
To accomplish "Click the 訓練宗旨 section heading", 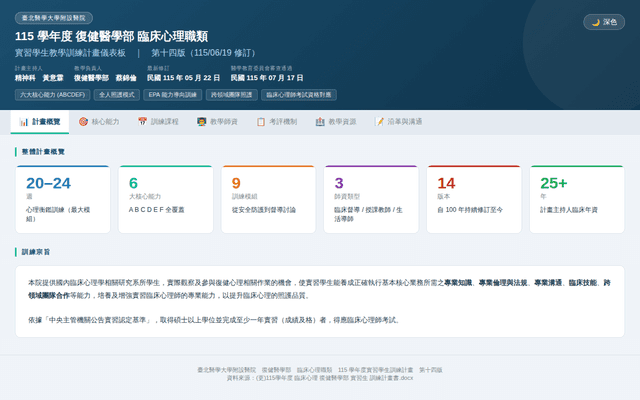I will (x=36, y=252).
